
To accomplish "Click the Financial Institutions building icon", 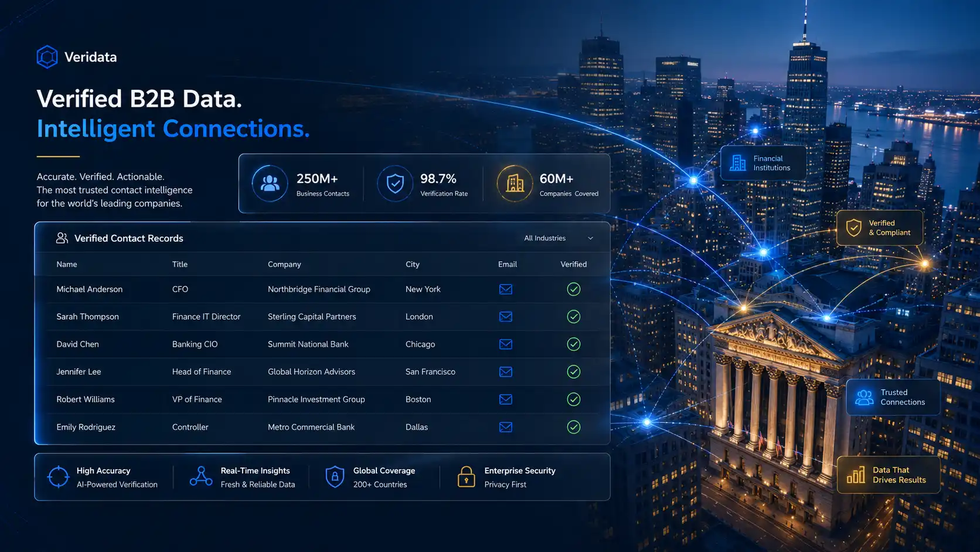I will 738,162.
